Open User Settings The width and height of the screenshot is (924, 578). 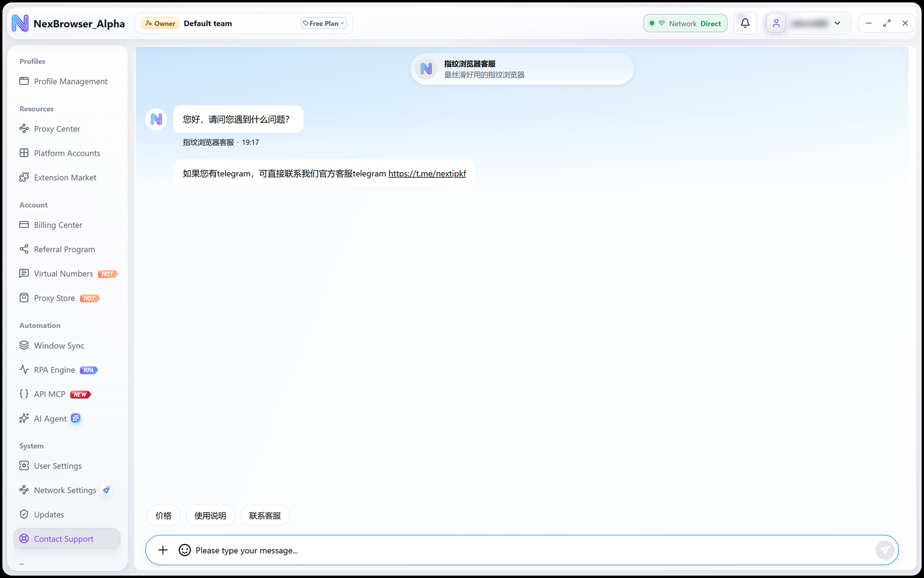(67, 465)
